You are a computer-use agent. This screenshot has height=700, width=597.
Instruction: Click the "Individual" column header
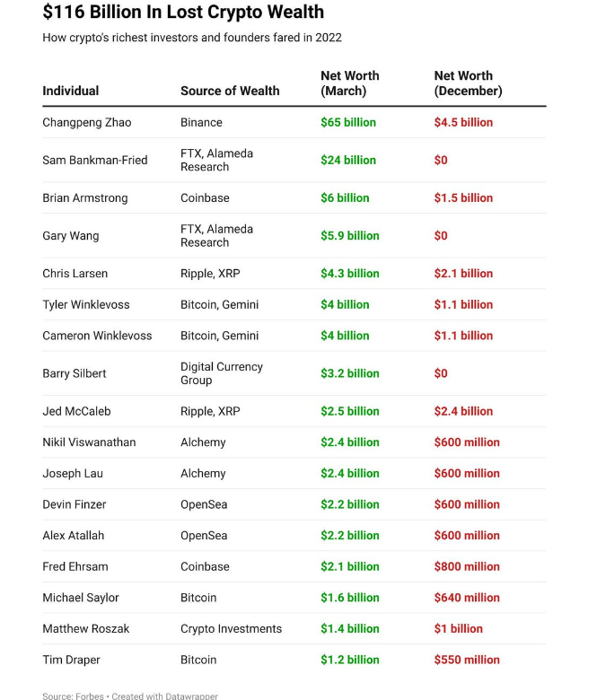click(71, 91)
